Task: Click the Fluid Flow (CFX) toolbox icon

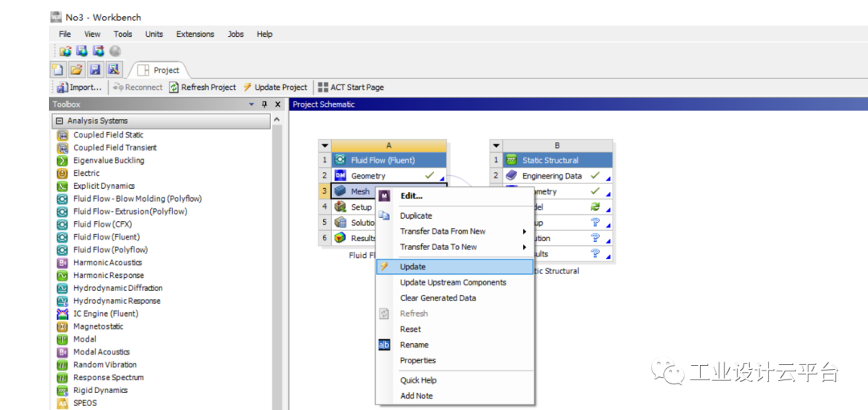Action: click(63, 223)
